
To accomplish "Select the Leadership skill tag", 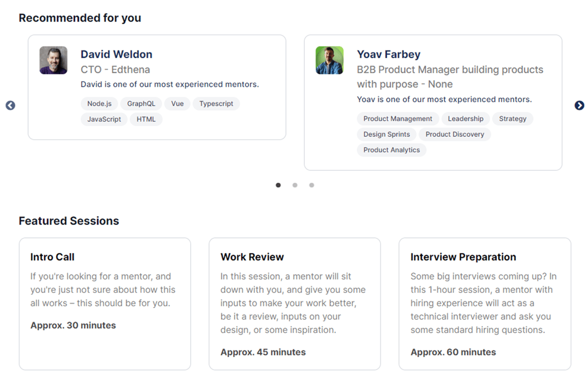I will pos(465,119).
